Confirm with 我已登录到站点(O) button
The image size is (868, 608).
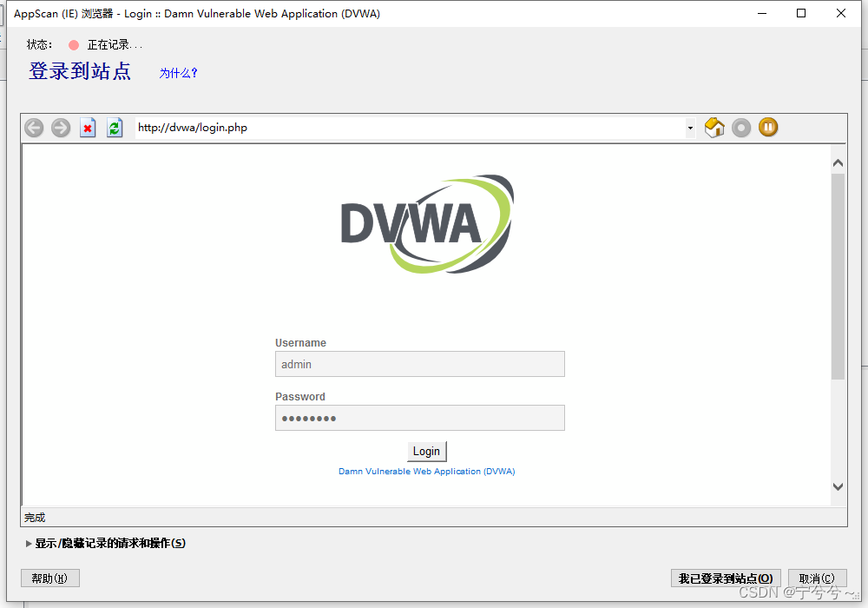pyautogui.click(x=726, y=578)
